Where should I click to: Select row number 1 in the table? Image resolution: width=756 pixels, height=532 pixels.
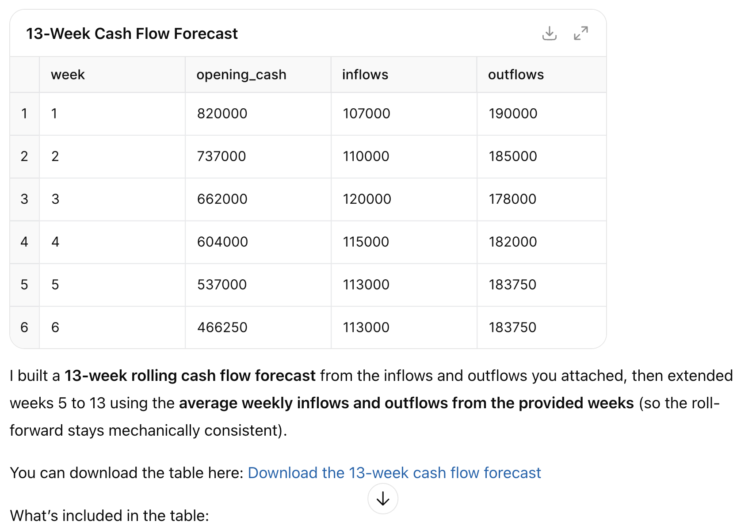tap(24, 114)
